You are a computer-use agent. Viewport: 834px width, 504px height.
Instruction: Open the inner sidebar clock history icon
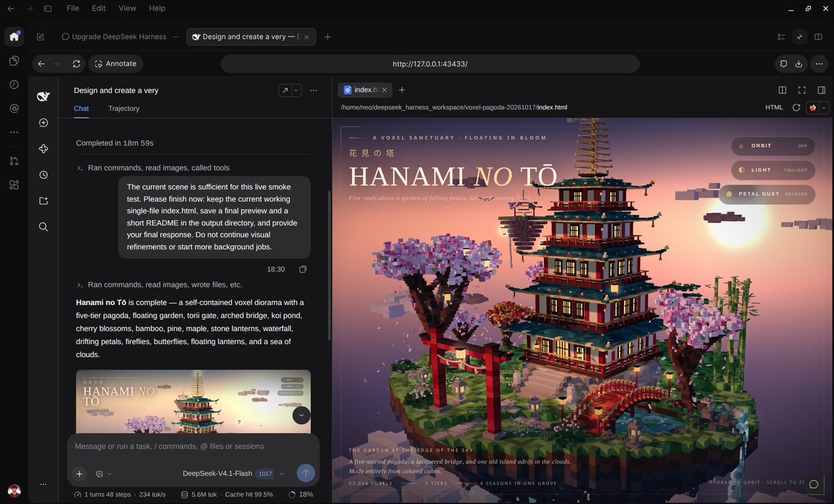[x=44, y=175]
